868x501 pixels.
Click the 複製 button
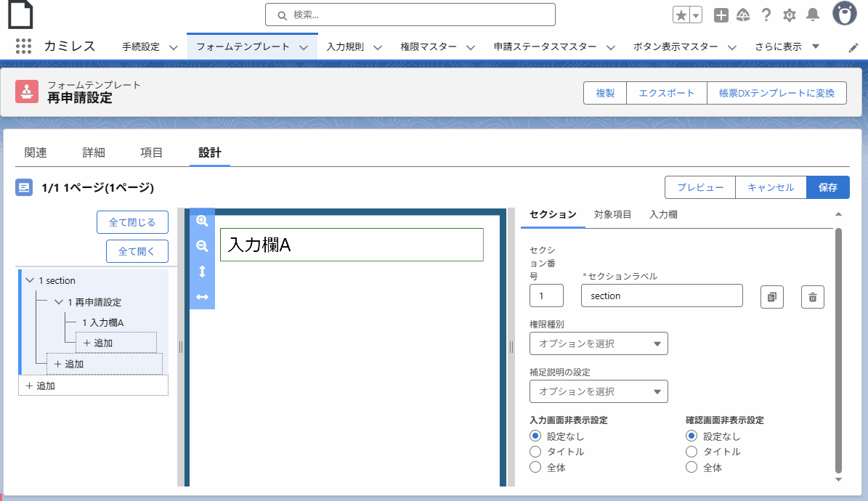click(605, 93)
